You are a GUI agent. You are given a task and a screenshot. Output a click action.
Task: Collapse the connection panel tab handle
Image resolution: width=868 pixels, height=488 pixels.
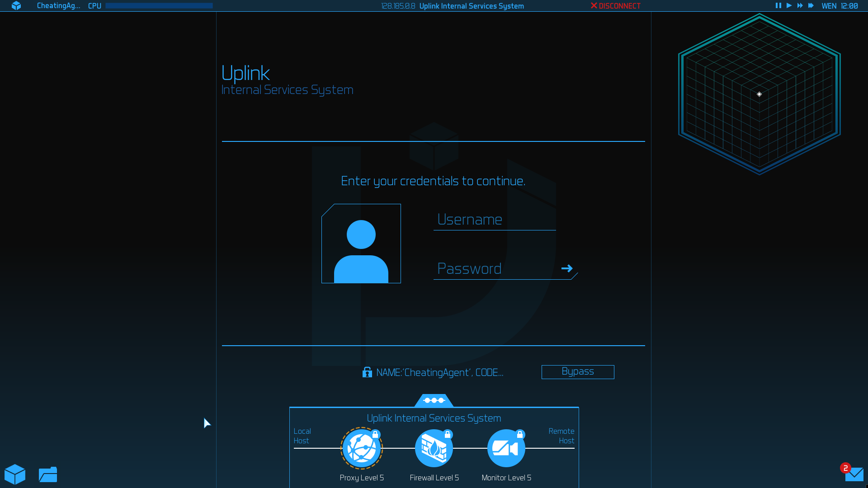434,400
